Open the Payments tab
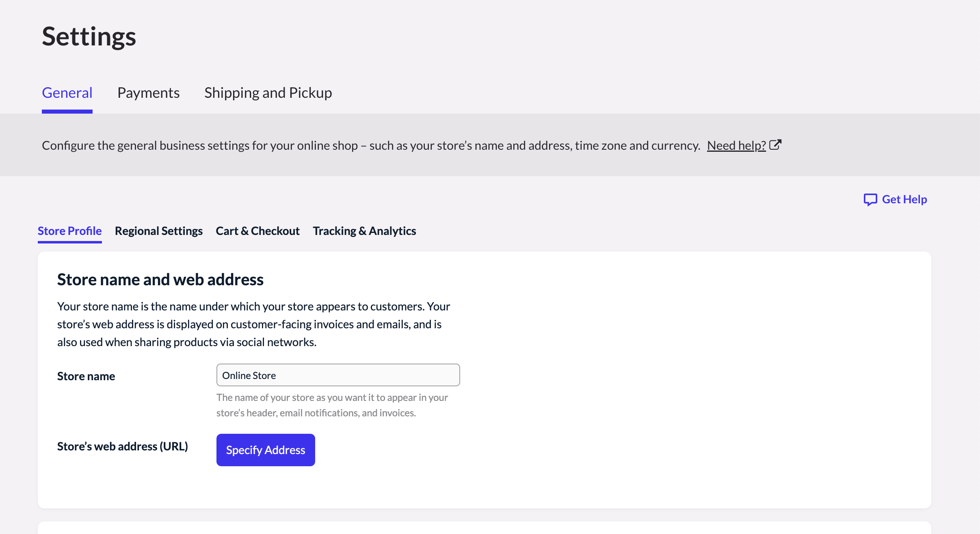The height and width of the screenshot is (534, 980). pyautogui.click(x=148, y=93)
